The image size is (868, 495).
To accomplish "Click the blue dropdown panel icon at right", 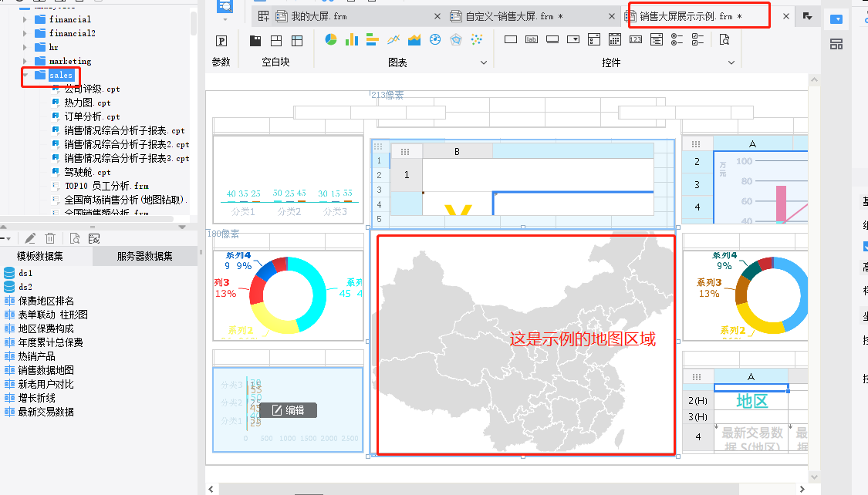I will [x=836, y=19].
